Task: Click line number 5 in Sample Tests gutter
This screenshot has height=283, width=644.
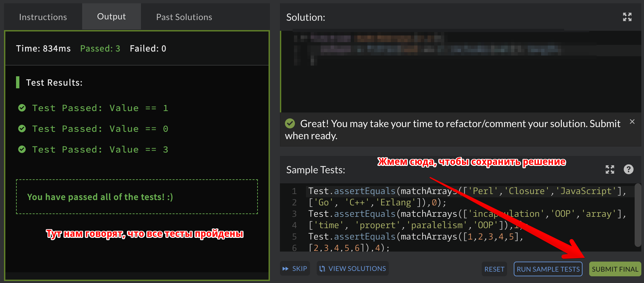Action: pyautogui.click(x=294, y=237)
